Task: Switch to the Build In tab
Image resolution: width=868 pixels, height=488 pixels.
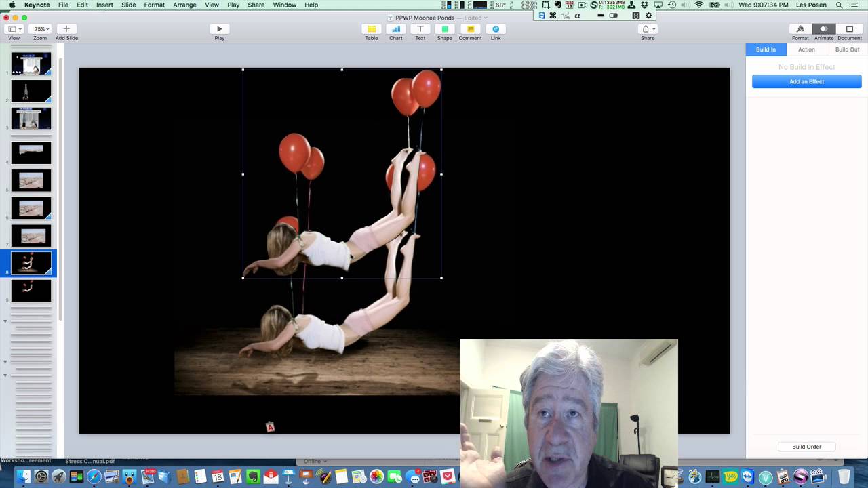Action: click(766, 49)
